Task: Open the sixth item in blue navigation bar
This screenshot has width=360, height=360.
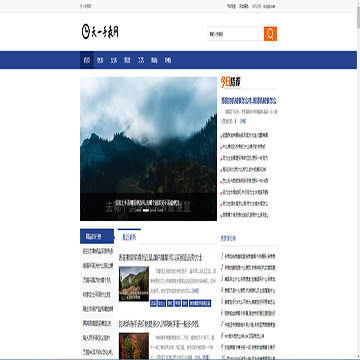Action: point(154,60)
